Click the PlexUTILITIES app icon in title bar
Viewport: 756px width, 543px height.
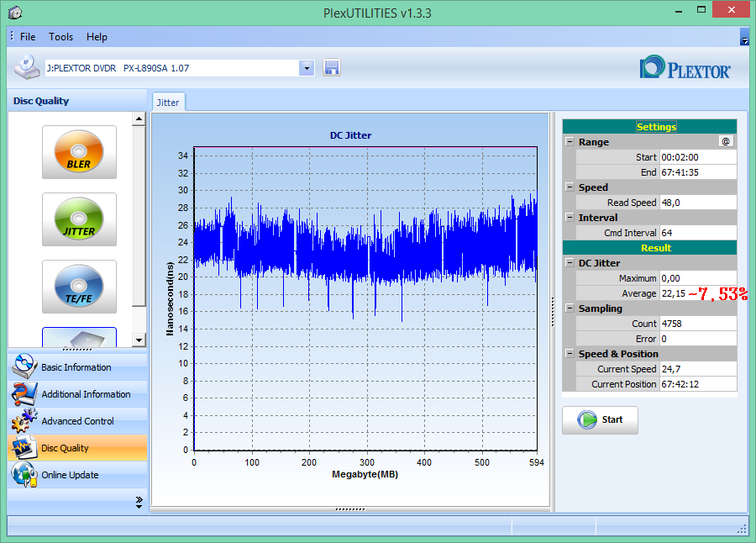tap(15, 12)
